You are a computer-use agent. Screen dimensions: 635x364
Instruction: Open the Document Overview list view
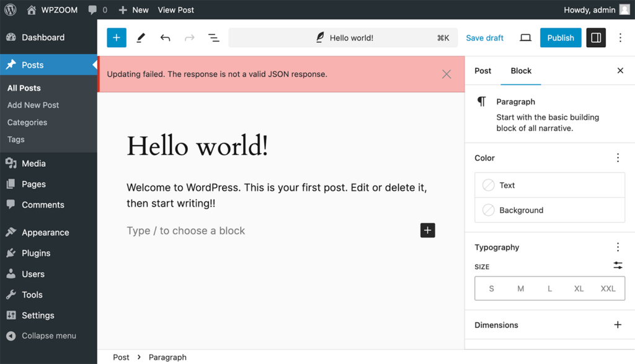(213, 38)
